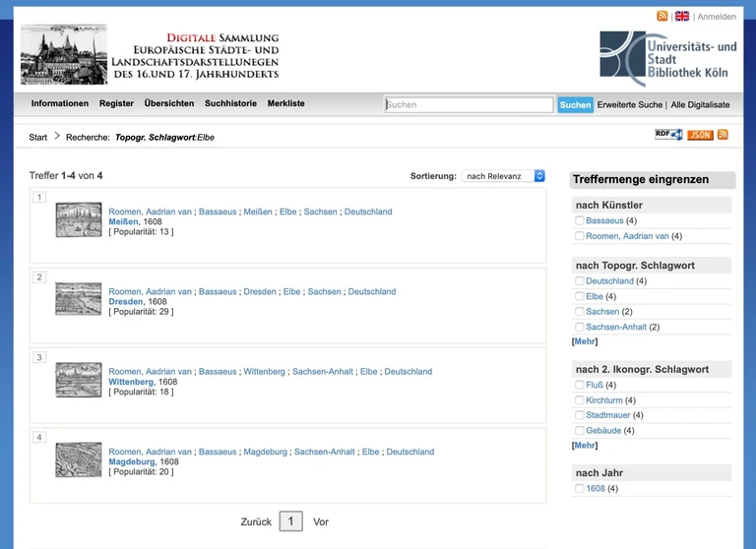Tick the Kirchturm keyword checkbox
756x549 pixels.
[580, 400]
